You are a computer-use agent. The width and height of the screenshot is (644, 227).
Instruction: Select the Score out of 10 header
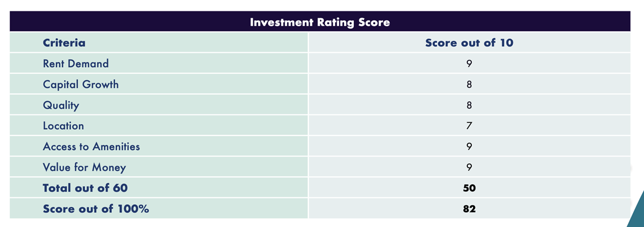coord(469,43)
